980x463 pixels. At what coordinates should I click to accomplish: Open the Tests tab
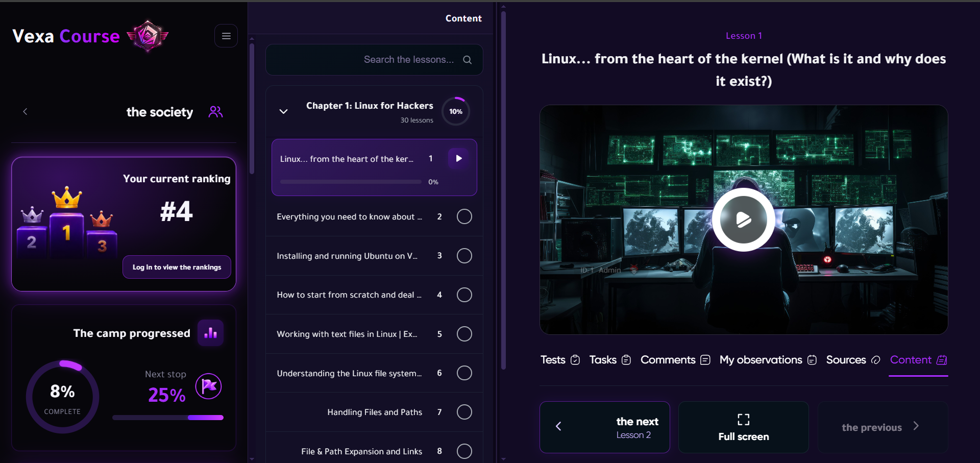560,360
